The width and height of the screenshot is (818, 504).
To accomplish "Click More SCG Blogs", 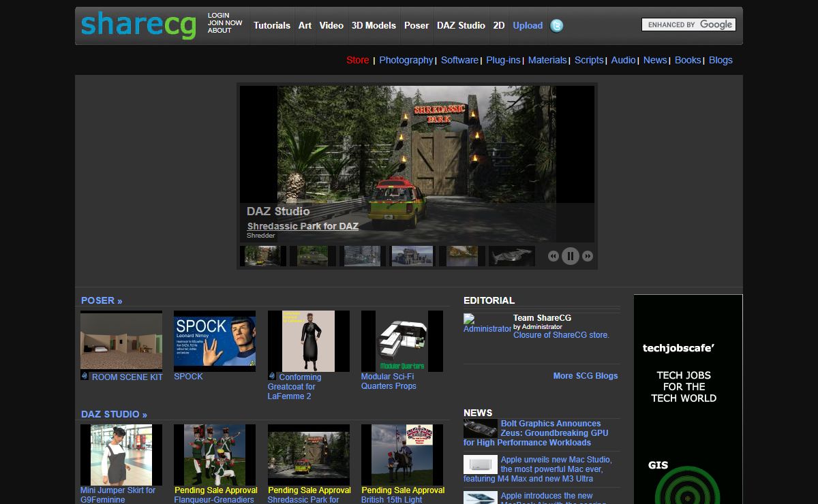I will [586, 376].
